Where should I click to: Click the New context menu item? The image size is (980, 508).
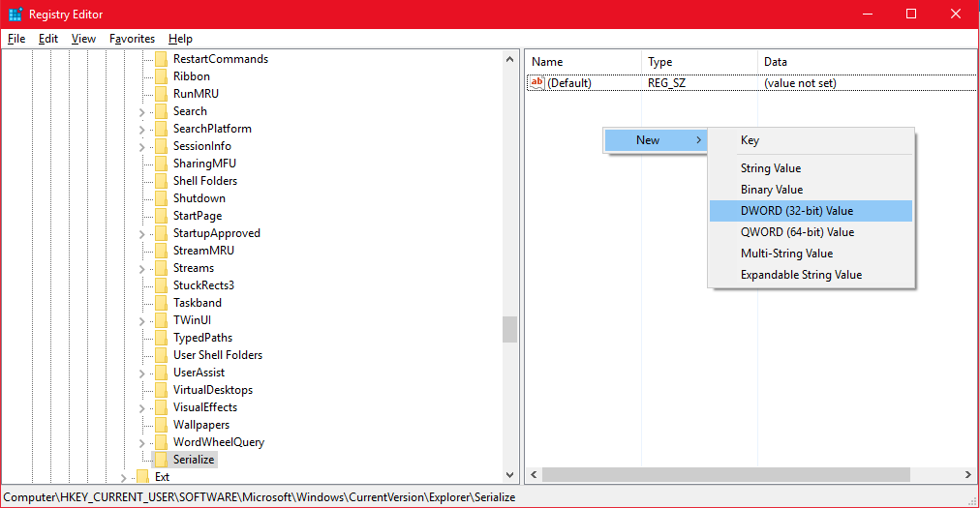tap(655, 140)
